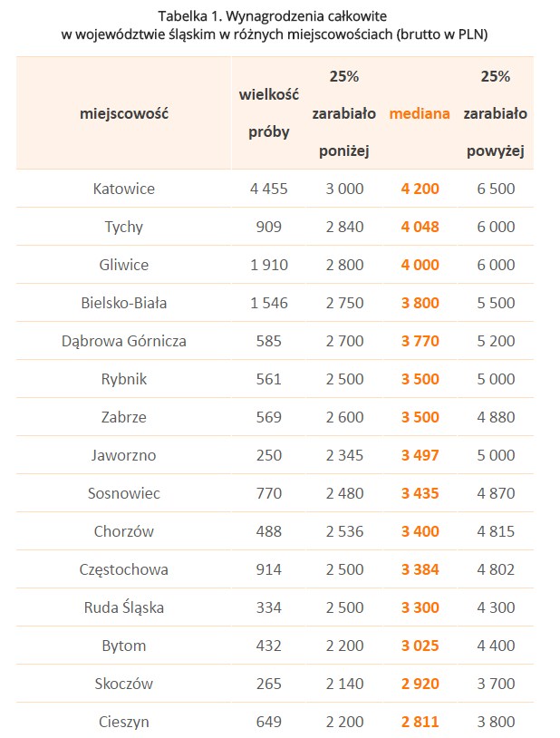This screenshot has width=560, height=738.
Task: Click Rybnik median value 3 500
Action: [x=420, y=379]
